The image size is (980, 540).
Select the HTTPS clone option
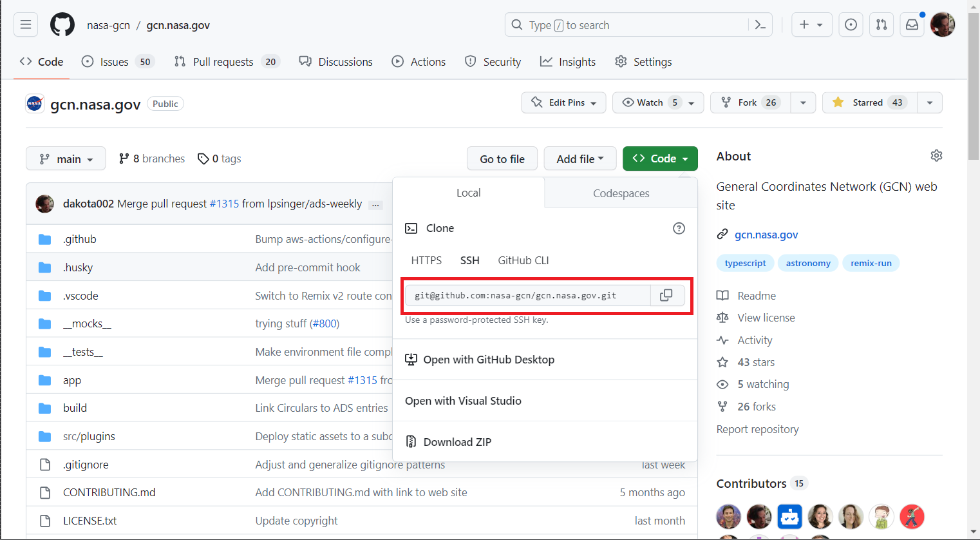click(426, 260)
